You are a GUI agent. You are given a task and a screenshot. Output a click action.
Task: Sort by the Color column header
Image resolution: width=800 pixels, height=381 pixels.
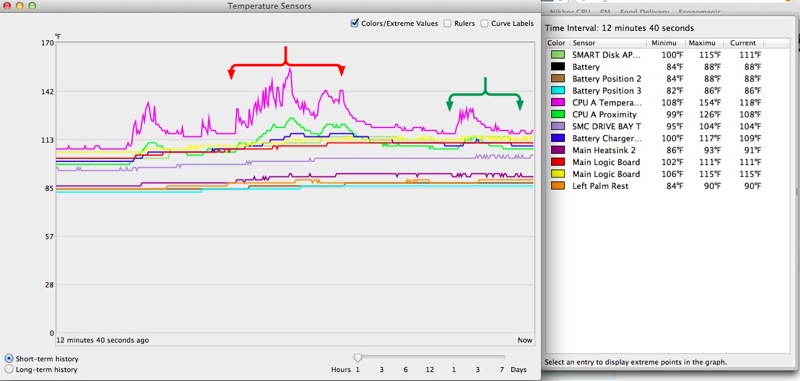557,43
